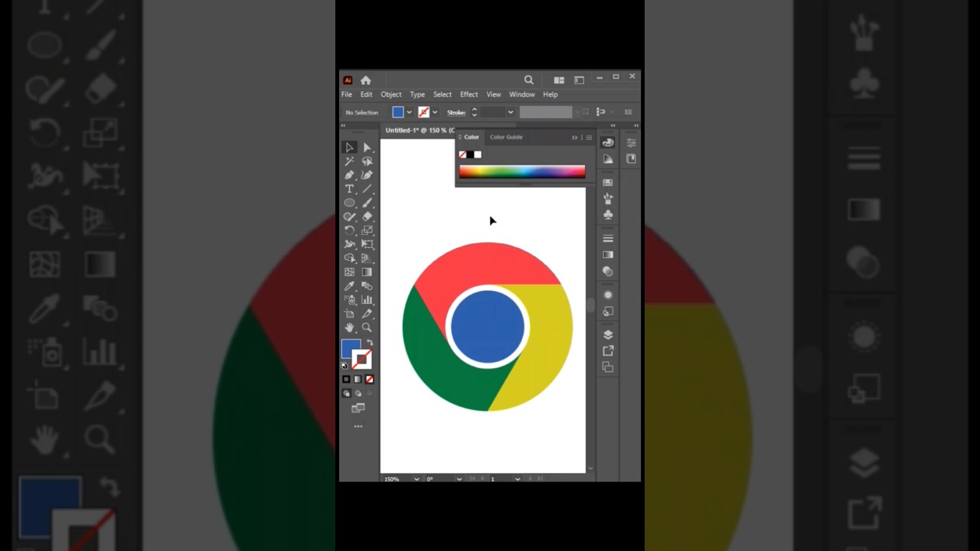Select the Hand tool
Image resolution: width=980 pixels, height=551 pixels.
[x=349, y=328]
